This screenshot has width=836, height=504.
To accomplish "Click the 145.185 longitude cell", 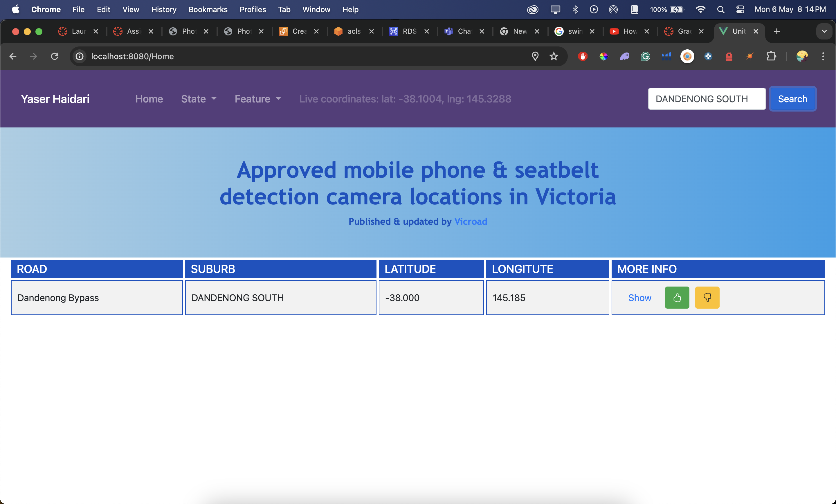I will [547, 298].
